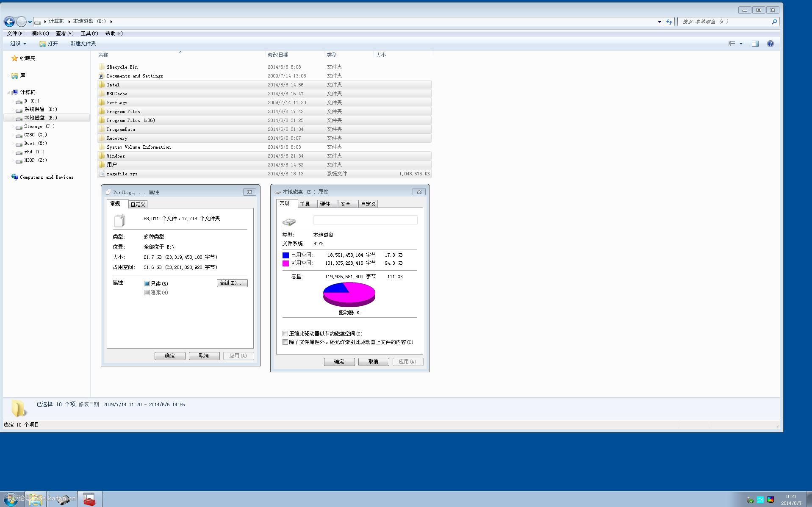
Task: Click the 打开 toolbar button
Action: click(x=49, y=44)
